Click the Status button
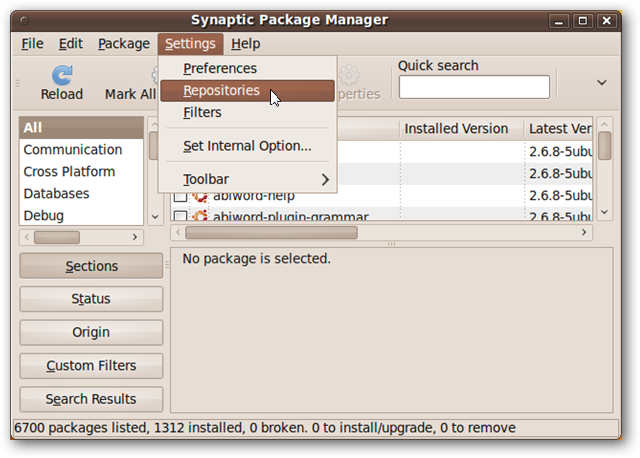The height and width of the screenshot is (458, 640). pos(91,299)
